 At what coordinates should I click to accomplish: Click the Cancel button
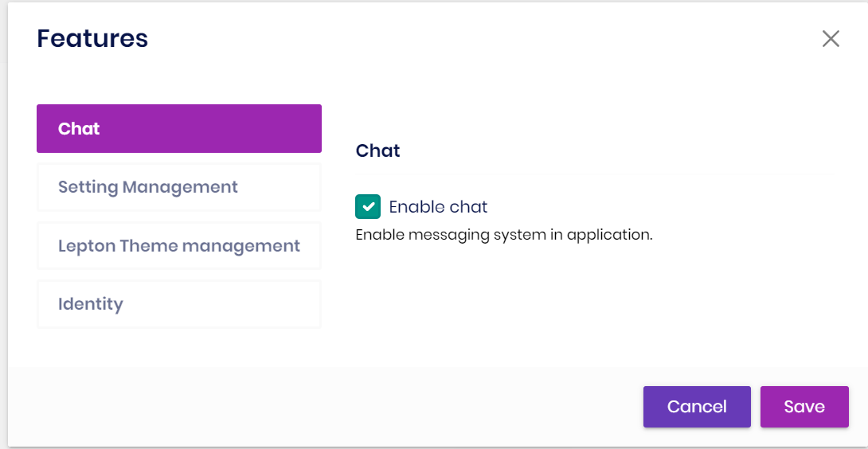(697, 407)
